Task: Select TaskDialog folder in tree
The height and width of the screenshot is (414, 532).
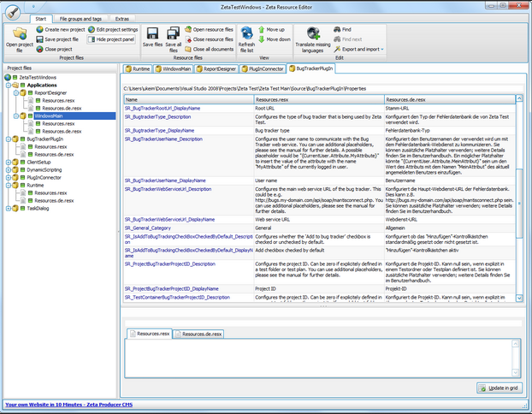Action: (x=38, y=209)
